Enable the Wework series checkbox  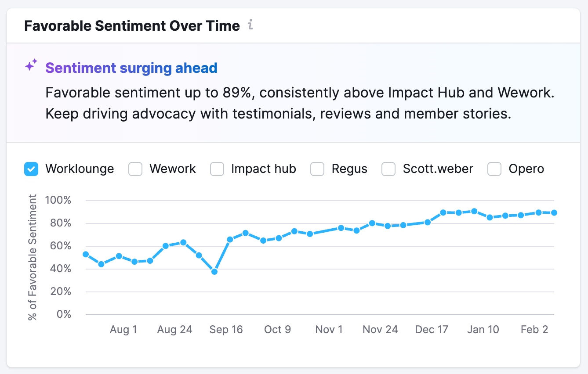pos(135,169)
